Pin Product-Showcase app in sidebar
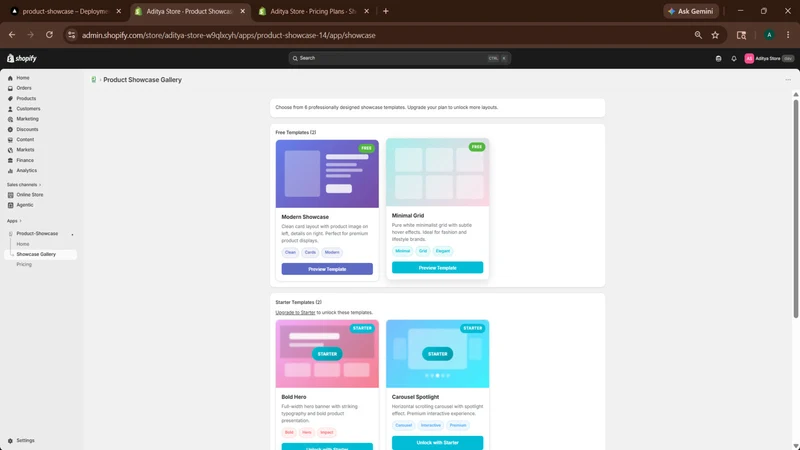The image size is (800, 450). [72, 234]
